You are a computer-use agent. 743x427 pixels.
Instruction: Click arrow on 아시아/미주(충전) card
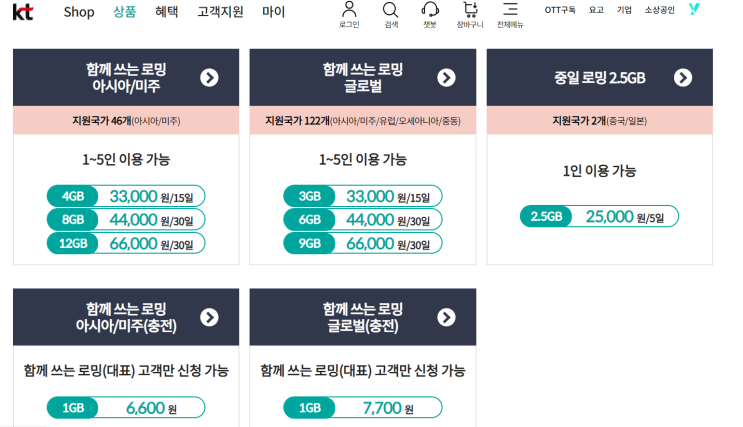[x=209, y=317]
